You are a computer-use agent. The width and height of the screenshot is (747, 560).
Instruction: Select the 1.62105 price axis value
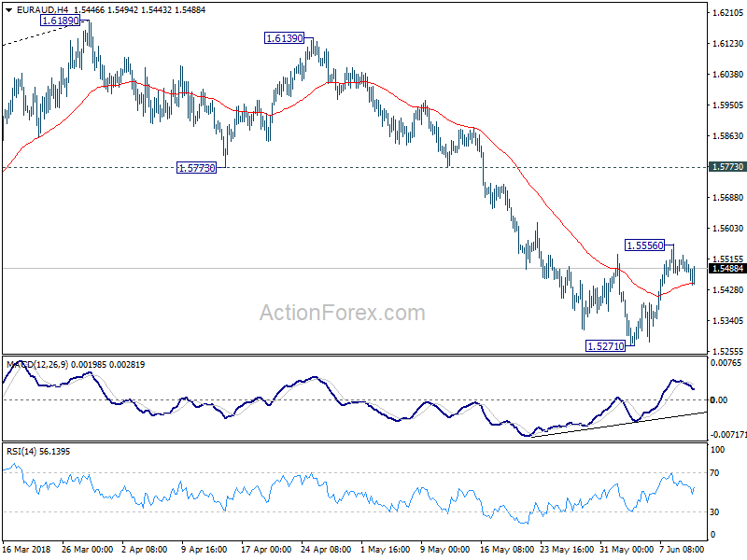pyautogui.click(x=728, y=13)
